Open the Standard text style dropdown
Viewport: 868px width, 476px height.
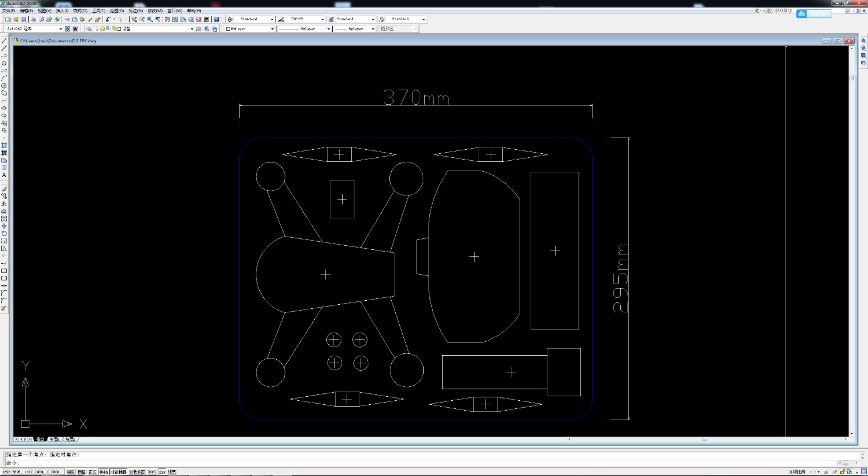click(255, 19)
